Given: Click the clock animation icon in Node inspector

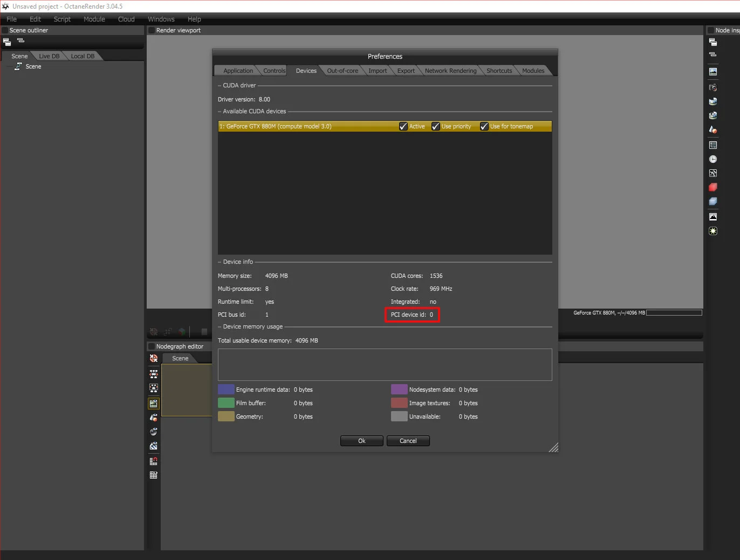Looking at the screenshot, I should coord(713,159).
